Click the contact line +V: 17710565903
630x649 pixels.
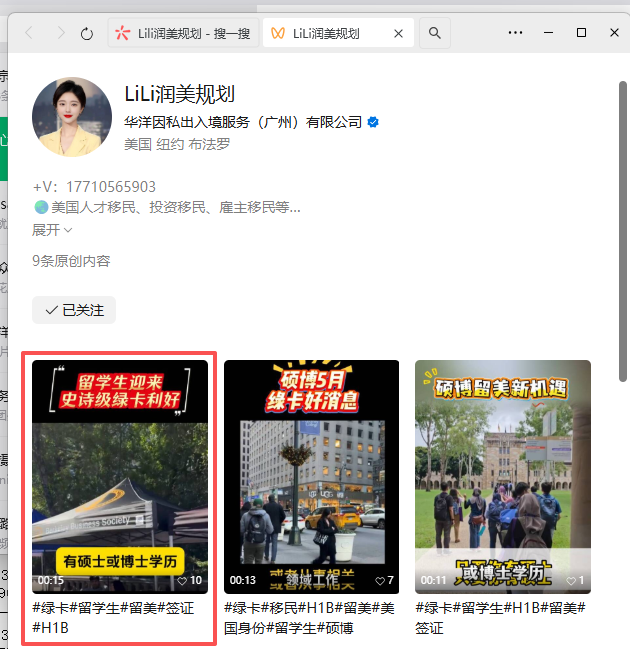point(94,187)
